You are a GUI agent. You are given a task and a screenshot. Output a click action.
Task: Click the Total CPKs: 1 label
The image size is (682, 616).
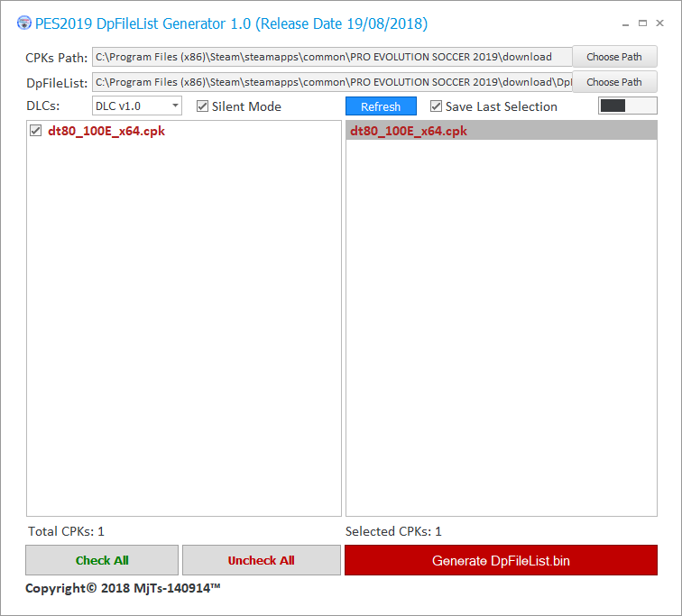click(66, 531)
